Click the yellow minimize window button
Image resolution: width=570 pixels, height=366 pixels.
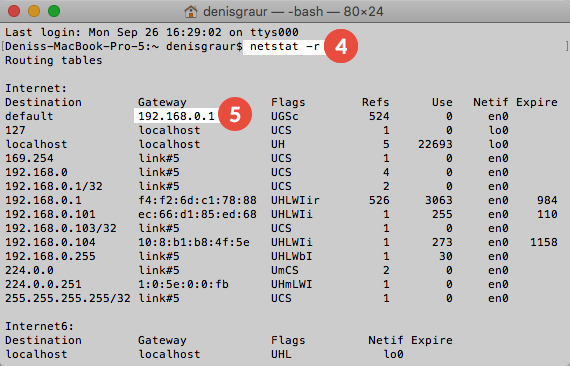[34, 11]
